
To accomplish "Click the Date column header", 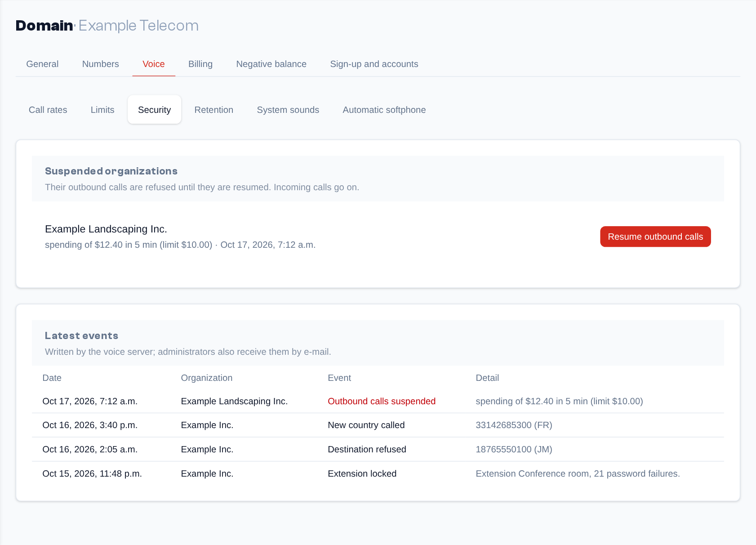I will (52, 378).
